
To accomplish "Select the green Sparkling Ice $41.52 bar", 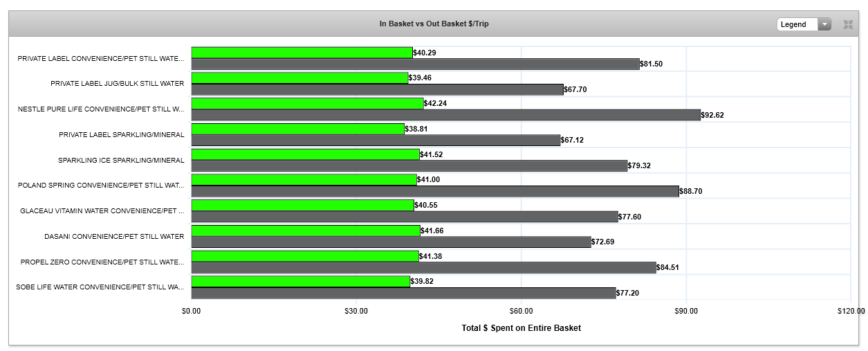I will (x=305, y=154).
